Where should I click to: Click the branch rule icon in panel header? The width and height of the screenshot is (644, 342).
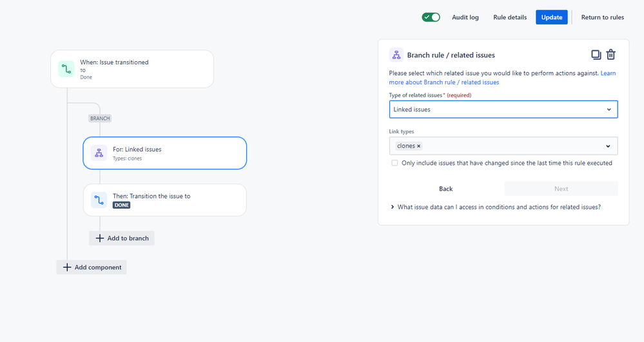coord(396,55)
